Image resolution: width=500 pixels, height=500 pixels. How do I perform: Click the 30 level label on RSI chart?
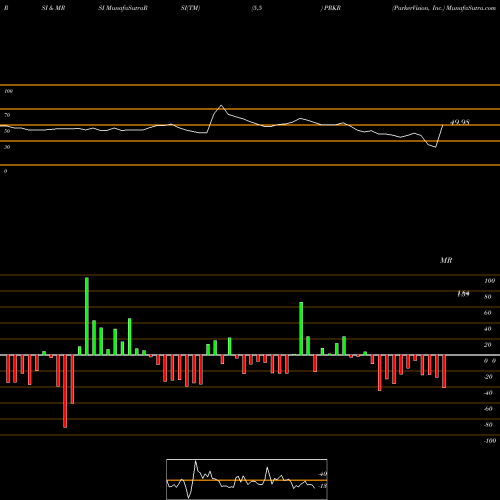(7, 147)
